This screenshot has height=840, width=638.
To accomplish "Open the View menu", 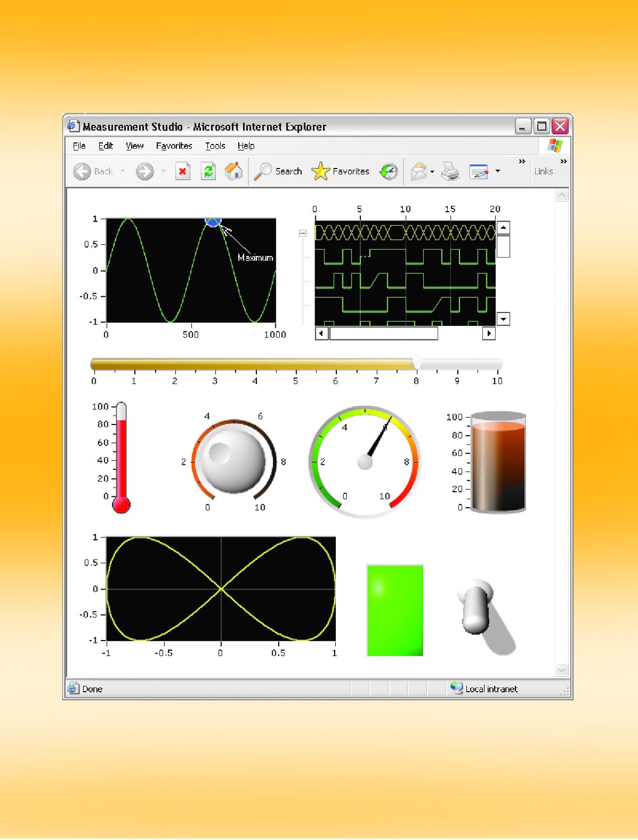I will [x=134, y=146].
